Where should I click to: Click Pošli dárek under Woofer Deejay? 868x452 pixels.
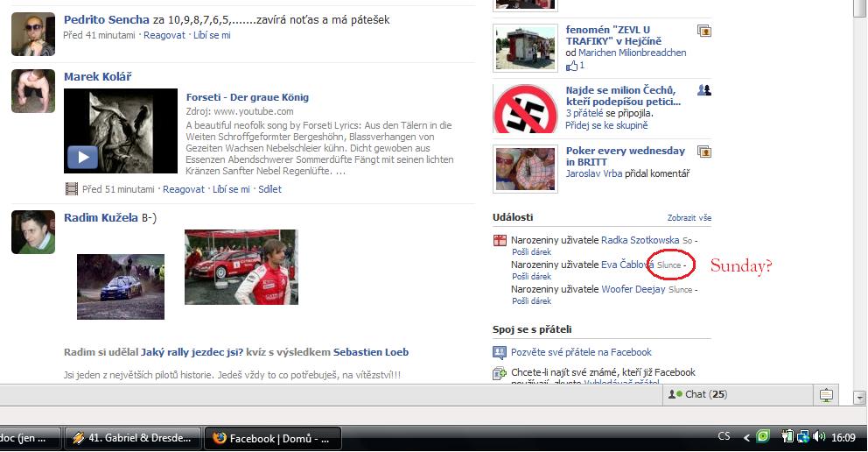(x=531, y=301)
